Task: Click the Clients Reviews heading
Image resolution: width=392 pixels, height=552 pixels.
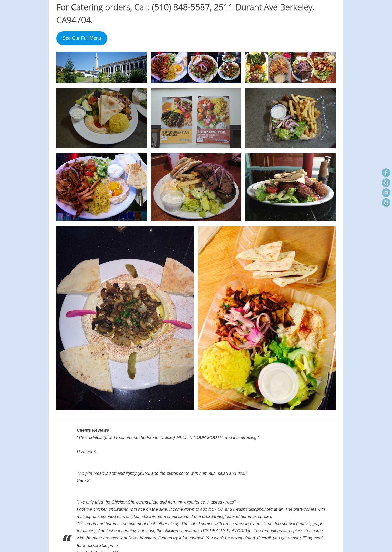Action: click(93, 430)
